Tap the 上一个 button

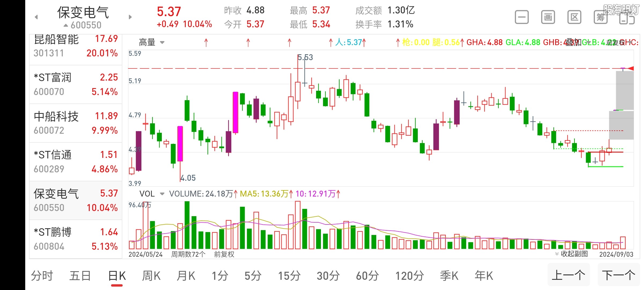569,275
